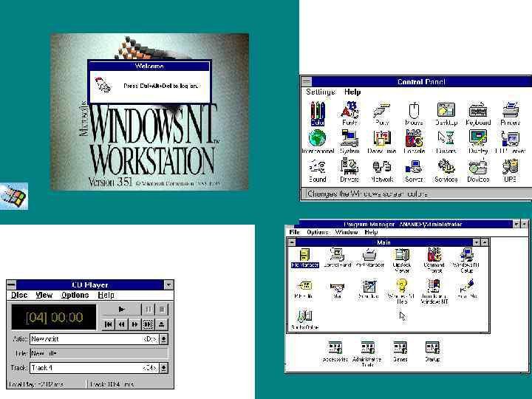
Task: Open the Color icon in Control Panel
Action: pos(318,113)
